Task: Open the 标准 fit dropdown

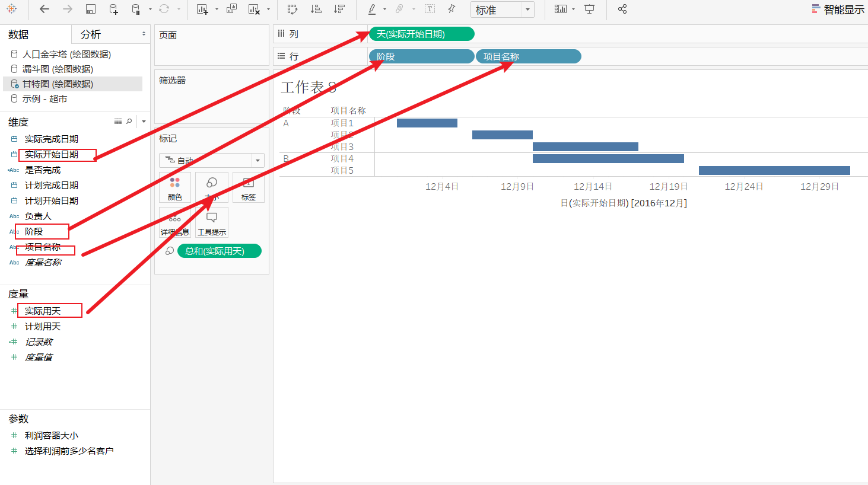Action: pos(502,9)
